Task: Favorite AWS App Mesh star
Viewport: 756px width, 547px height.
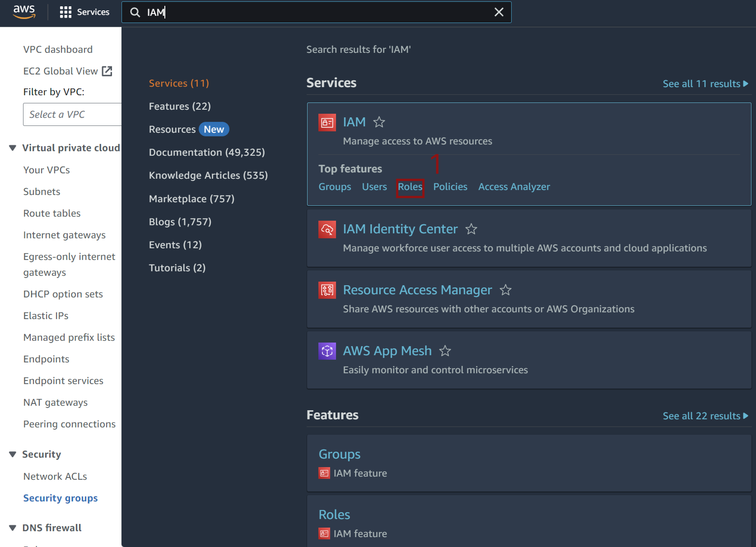Action: tap(445, 351)
